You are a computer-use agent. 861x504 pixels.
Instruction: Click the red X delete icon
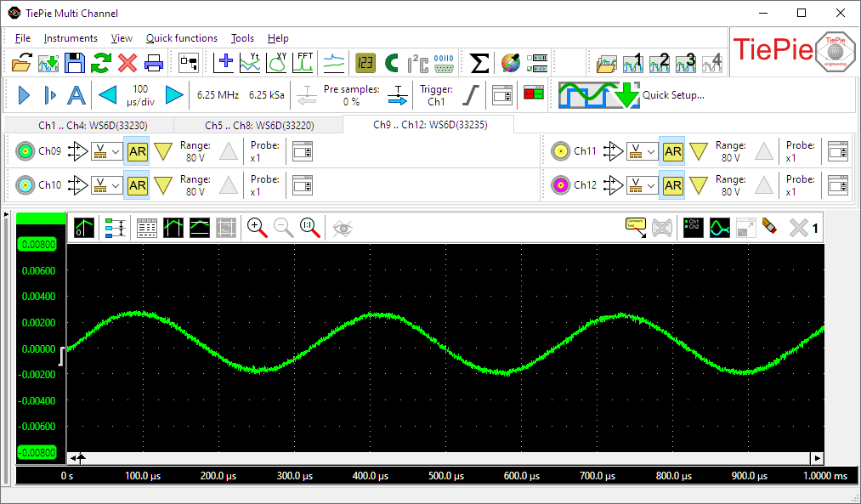tap(127, 63)
